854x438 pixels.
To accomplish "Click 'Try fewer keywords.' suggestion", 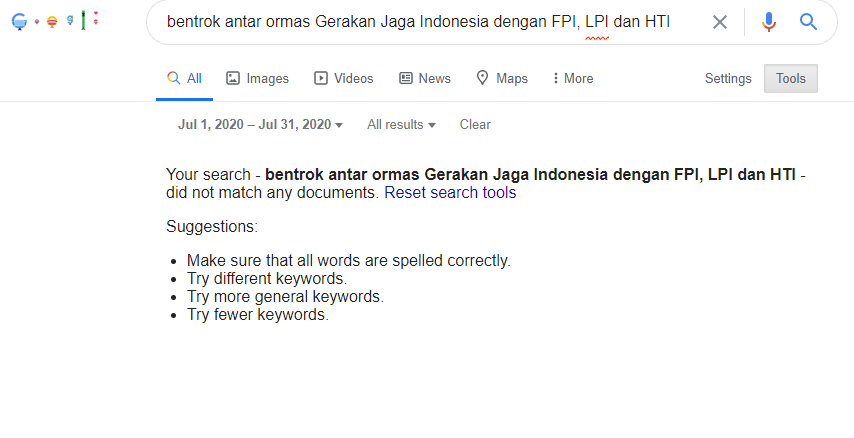I will (x=258, y=315).
